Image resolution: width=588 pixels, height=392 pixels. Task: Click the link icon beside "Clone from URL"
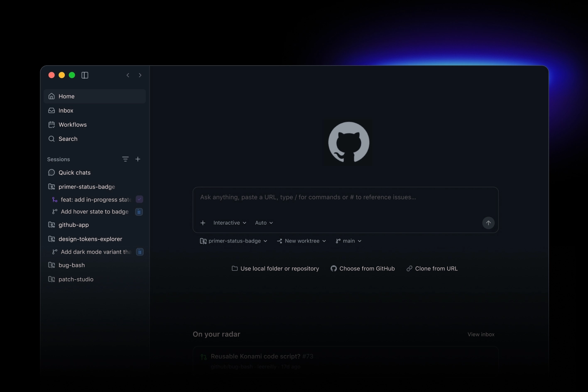coord(409,269)
